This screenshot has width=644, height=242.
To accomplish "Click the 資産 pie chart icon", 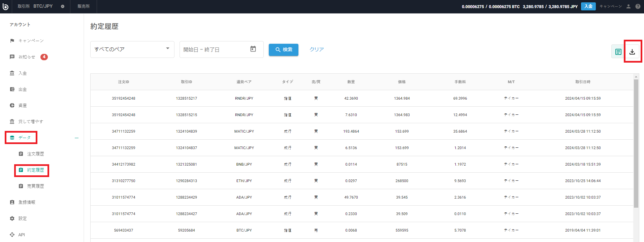I will (12, 105).
